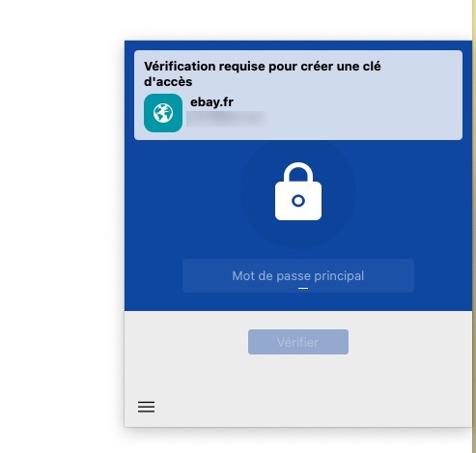This screenshot has height=453, width=476.
Task: Click the Vérification requise heading text
Action: 263,73
